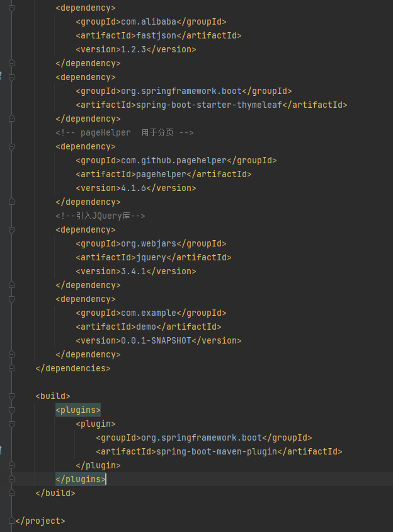Collapse the thymeleaf dependency block
The height and width of the screenshot is (532, 393).
(x=11, y=78)
